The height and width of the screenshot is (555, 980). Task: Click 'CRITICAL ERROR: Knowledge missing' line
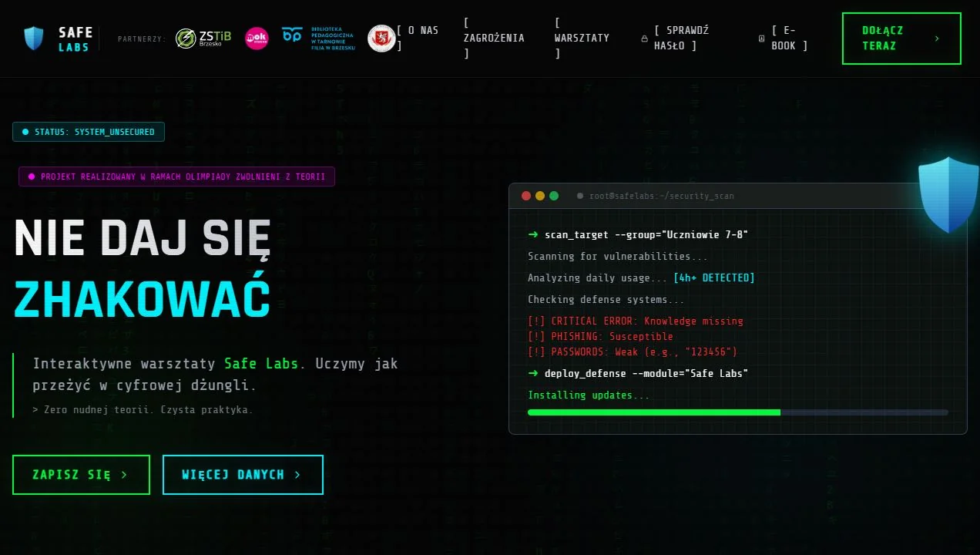coord(636,321)
